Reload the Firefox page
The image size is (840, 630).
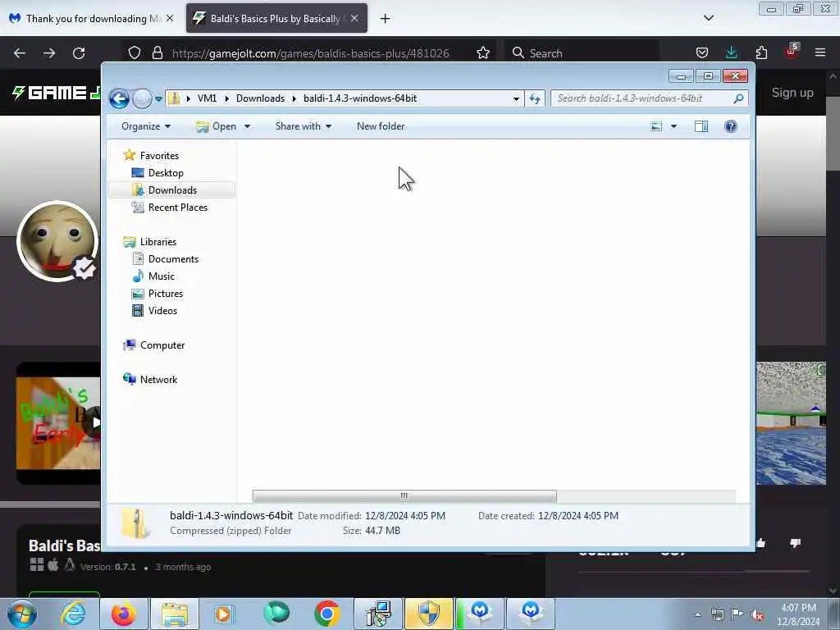tap(79, 53)
